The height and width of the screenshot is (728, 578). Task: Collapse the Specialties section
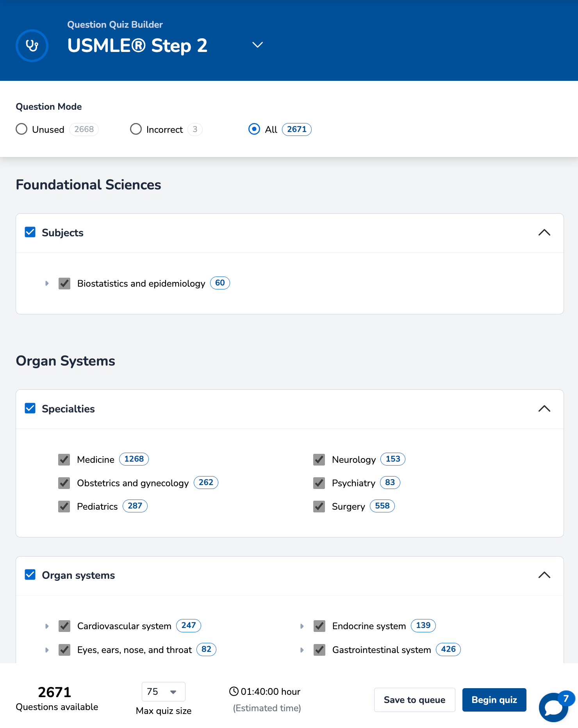pos(544,409)
